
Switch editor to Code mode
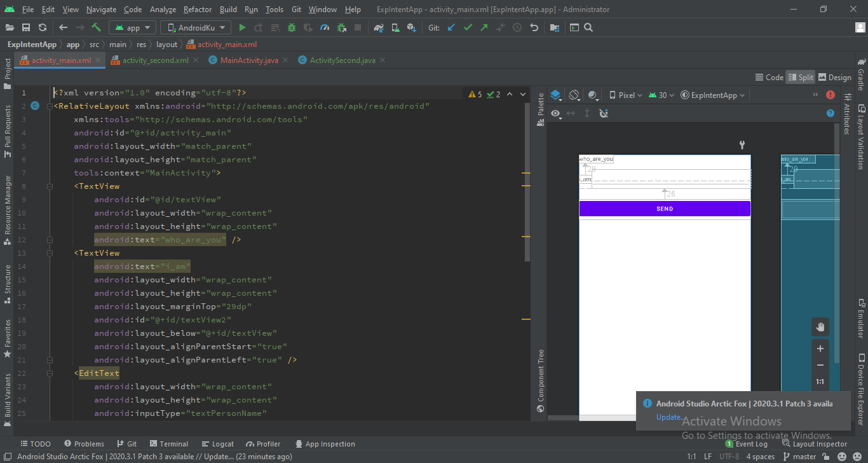point(770,77)
